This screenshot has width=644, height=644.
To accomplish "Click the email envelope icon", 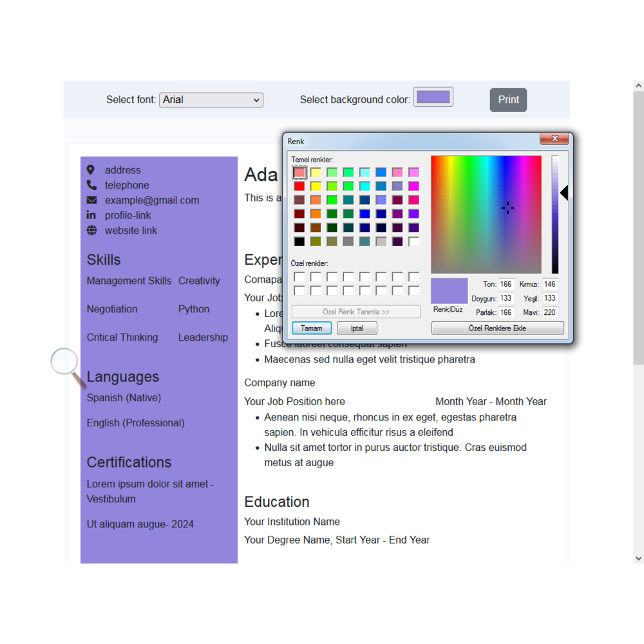I will (x=91, y=200).
